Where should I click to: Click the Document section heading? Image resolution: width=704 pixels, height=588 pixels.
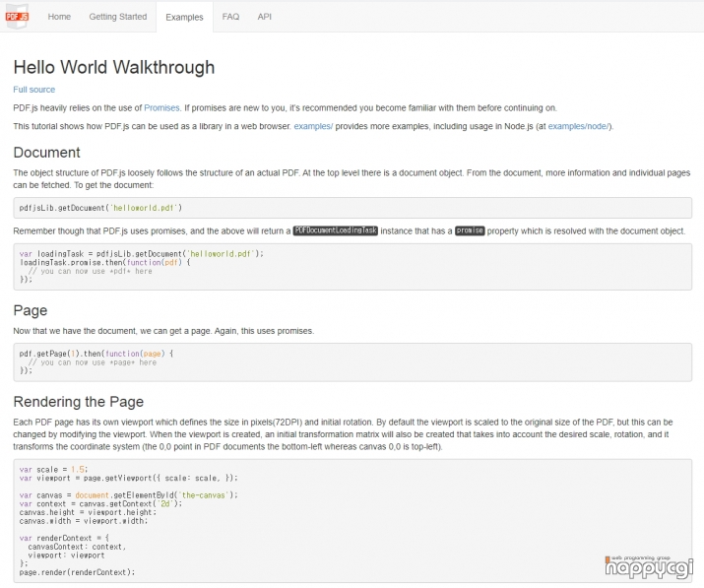click(x=46, y=153)
